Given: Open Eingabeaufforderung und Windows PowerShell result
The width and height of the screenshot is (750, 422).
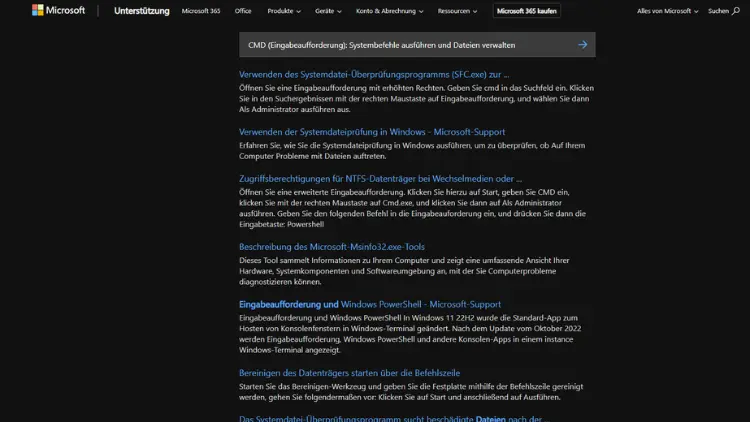Looking at the screenshot, I should (369, 304).
